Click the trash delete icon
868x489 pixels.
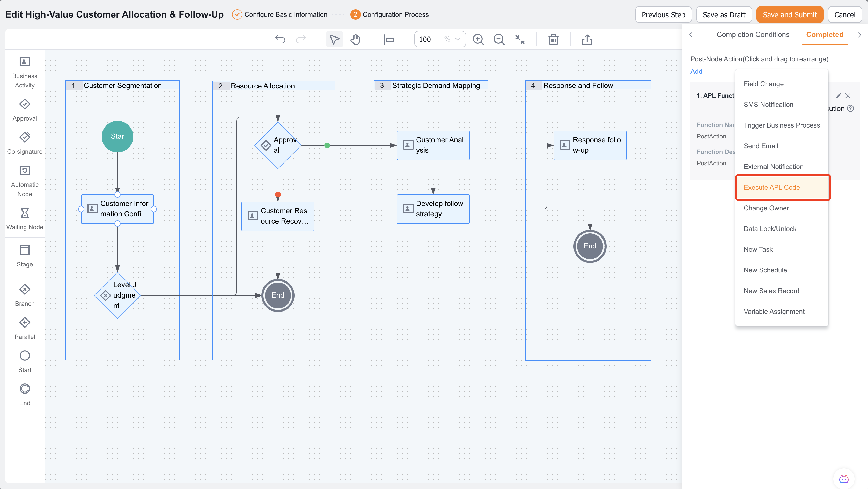click(x=553, y=39)
